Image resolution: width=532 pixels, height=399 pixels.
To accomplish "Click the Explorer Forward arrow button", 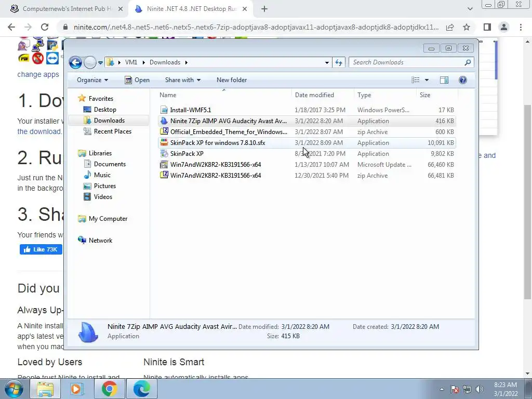I will 90,62.
